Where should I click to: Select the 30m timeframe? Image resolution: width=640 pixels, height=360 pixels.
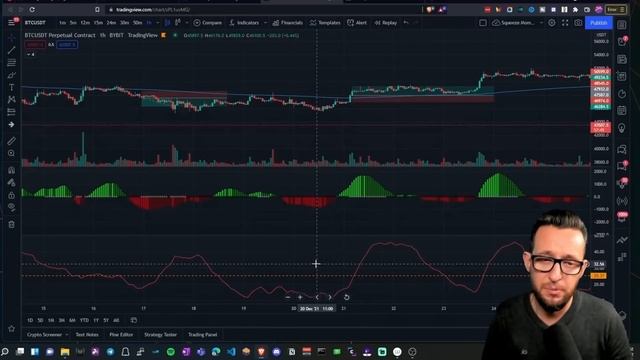tap(124, 23)
